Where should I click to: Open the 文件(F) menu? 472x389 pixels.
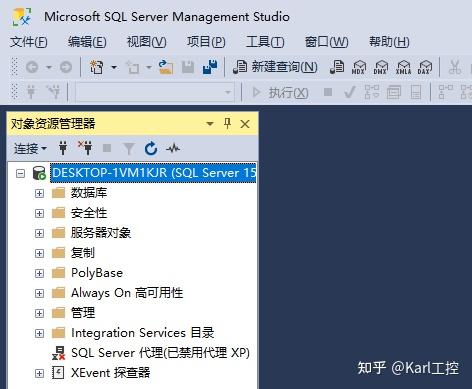(x=29, y=42)
